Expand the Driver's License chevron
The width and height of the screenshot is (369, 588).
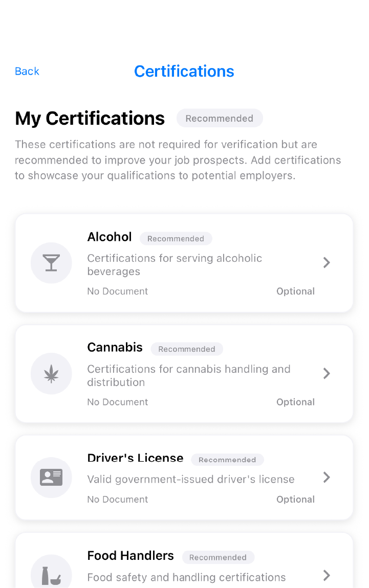pyautogui.click(x=326, y=477)
